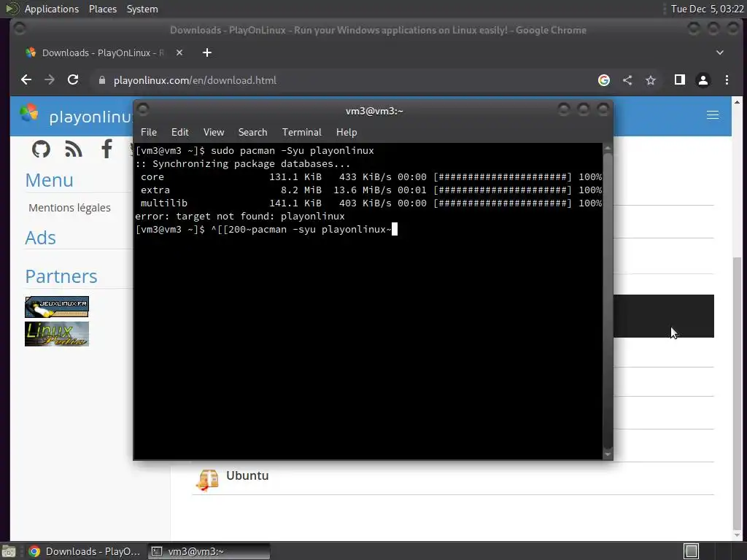This screenshot has width=747, height=560.
Task: Open the Terminal menu in terminal
Action: tap(301, 133)
